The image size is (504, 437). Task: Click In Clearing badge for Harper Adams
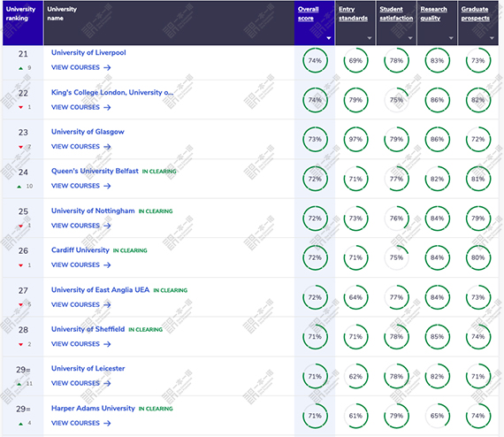[x=156, y=409]
